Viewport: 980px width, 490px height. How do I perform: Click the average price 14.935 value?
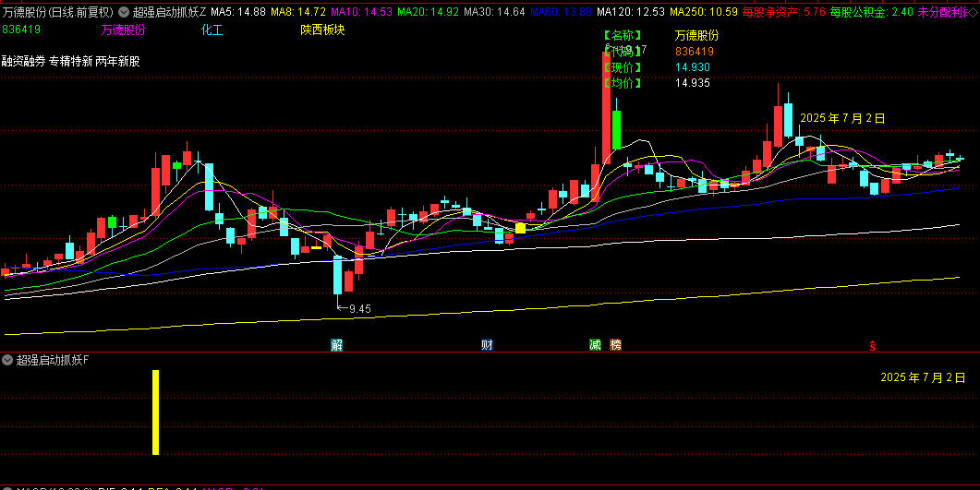pos(693,83)
